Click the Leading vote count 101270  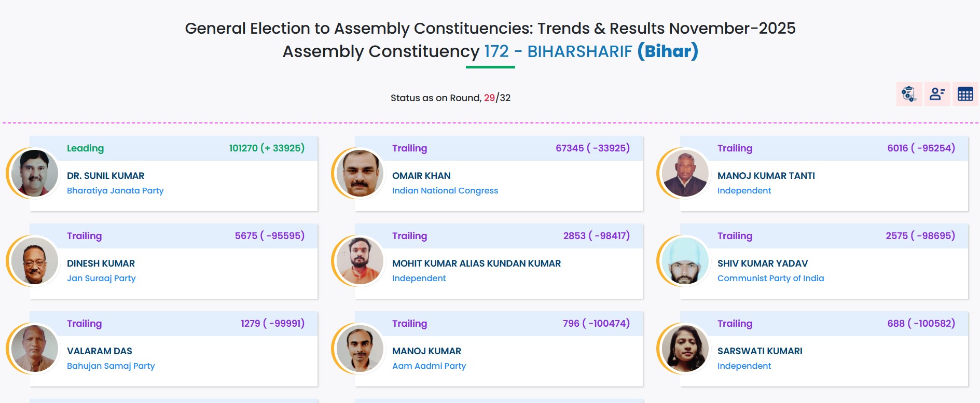click(243, 148)
